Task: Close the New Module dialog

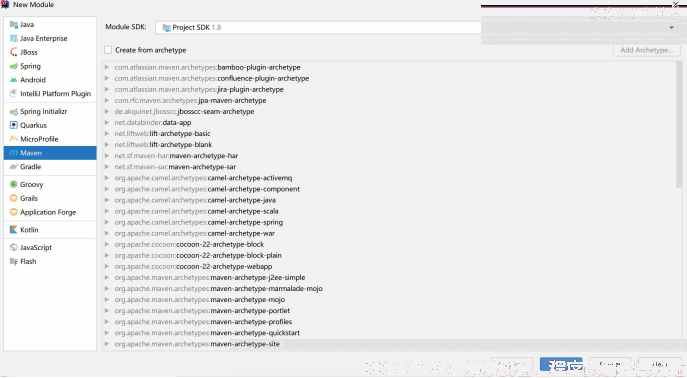Action: coord(675,4)
